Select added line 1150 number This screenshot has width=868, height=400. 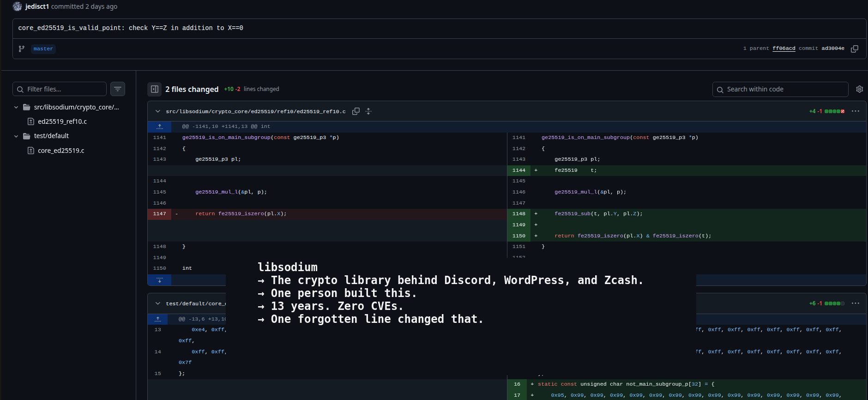(518, 236)
